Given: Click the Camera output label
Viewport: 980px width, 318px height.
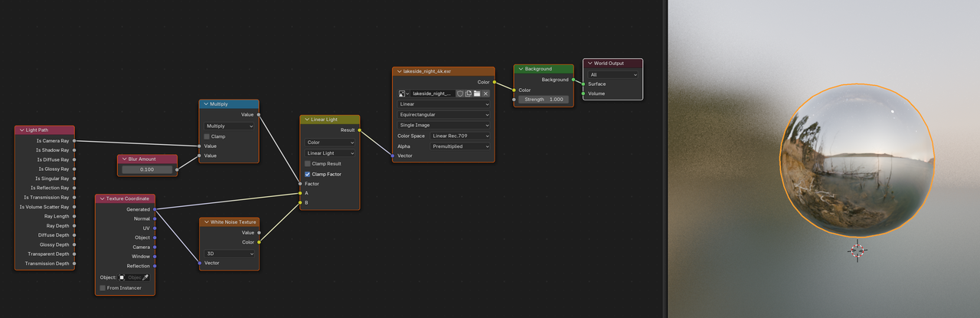Looking at the screenshot, I should [x=141, y=247].
